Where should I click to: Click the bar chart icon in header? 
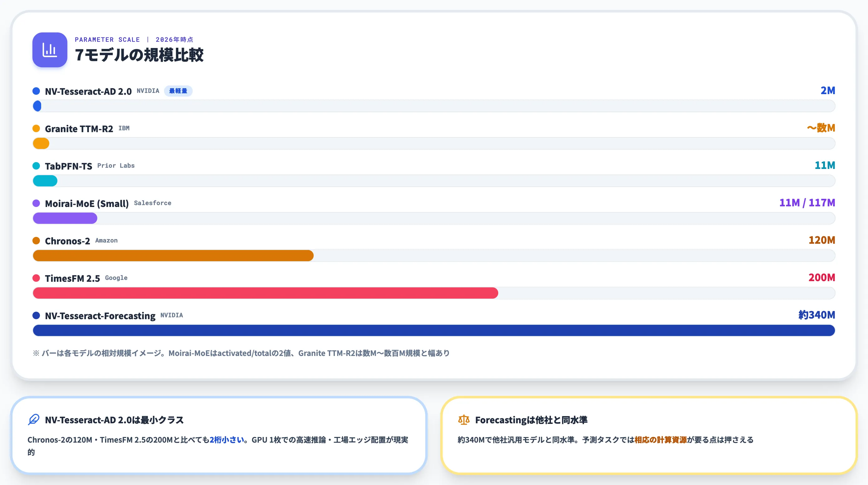(50, 50)
